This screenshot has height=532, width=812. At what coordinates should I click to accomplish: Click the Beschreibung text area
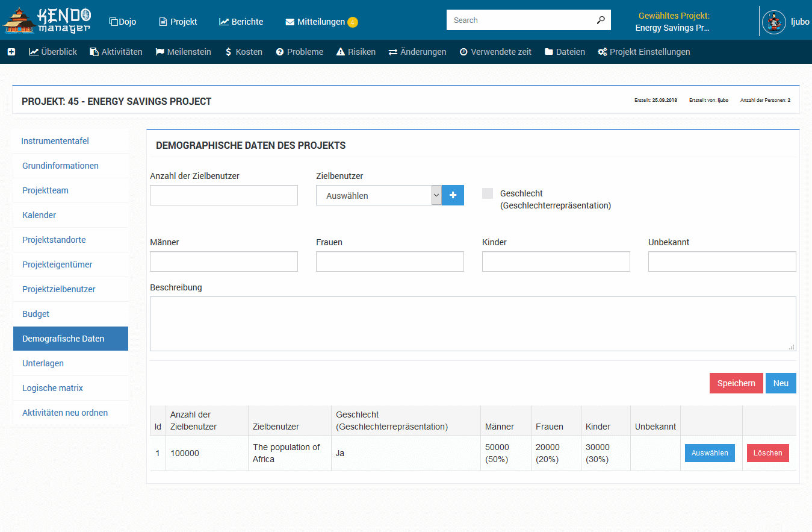tap(473, 324)
